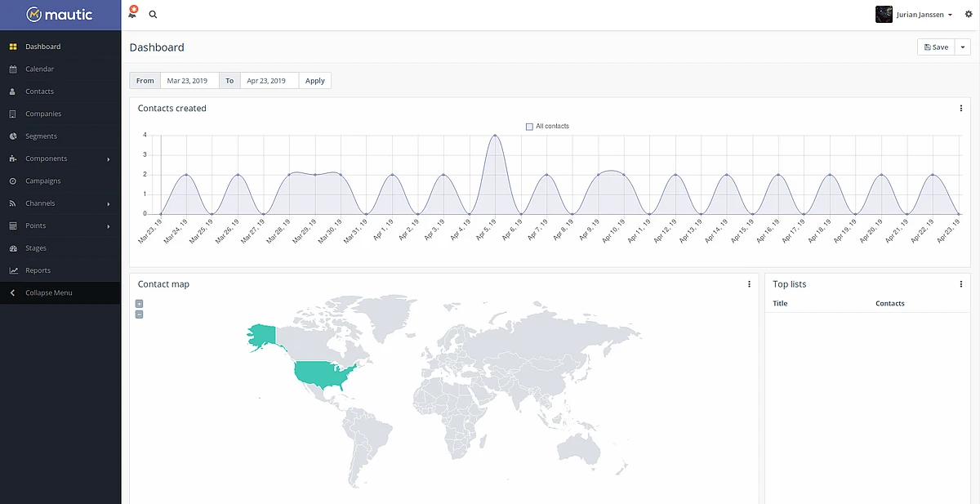The width and height of the screenshot is (980, 504).
Task: Go to Contacts in sidebar
Action: coord(39,91)
